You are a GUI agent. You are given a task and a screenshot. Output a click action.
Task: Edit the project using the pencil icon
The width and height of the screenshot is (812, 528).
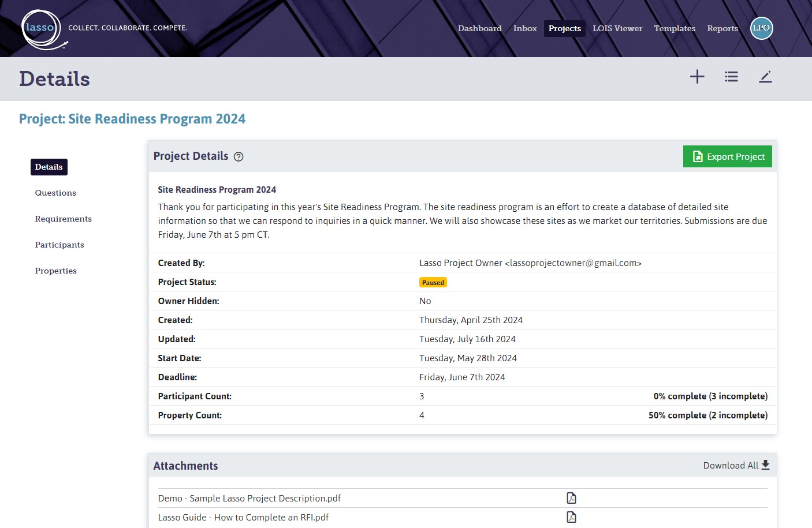766,76
